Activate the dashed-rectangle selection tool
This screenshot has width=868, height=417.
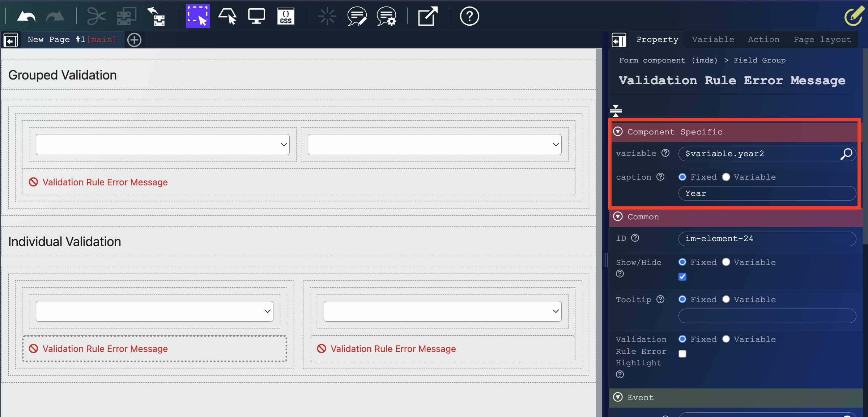click(x=197, y=17)
